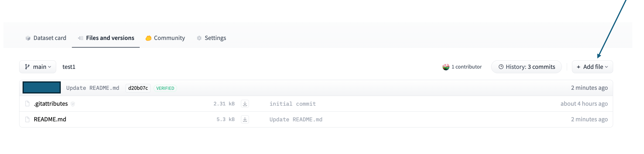Download the .gitattributes file
The height and width of the screenshot is (154, 644).
[245, 104]
